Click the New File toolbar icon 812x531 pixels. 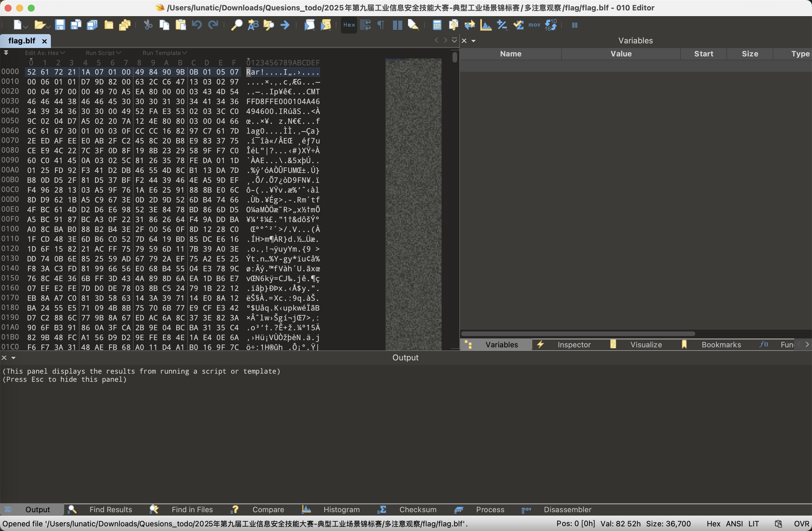17,25
